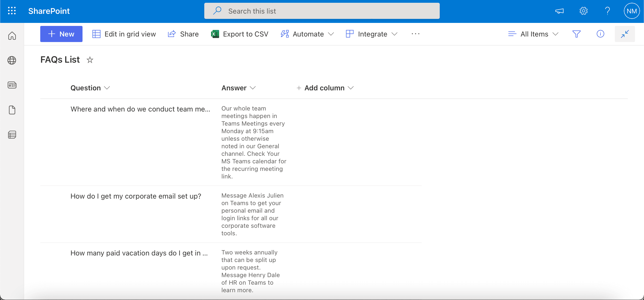Image resolution: width=644 pixels, height=300 pixels.
Task: Click the Integrate panel icon
Action: [x=349, y=34]
